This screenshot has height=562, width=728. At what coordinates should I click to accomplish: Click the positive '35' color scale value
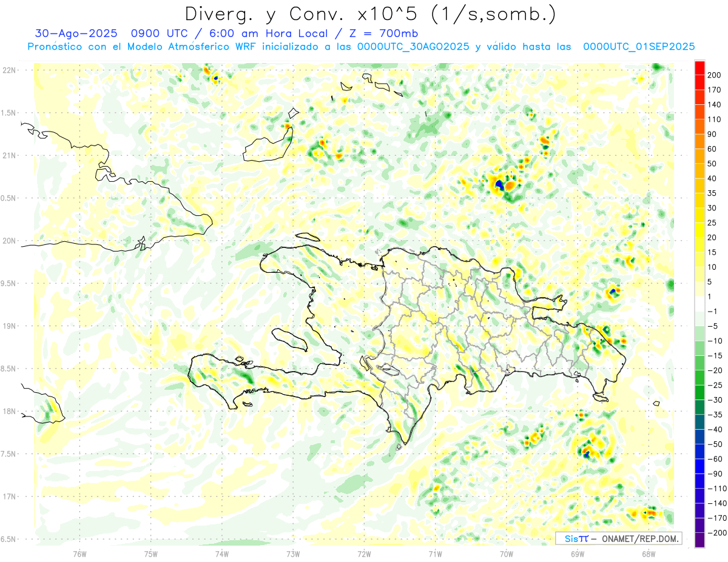[x=713, y=193]
